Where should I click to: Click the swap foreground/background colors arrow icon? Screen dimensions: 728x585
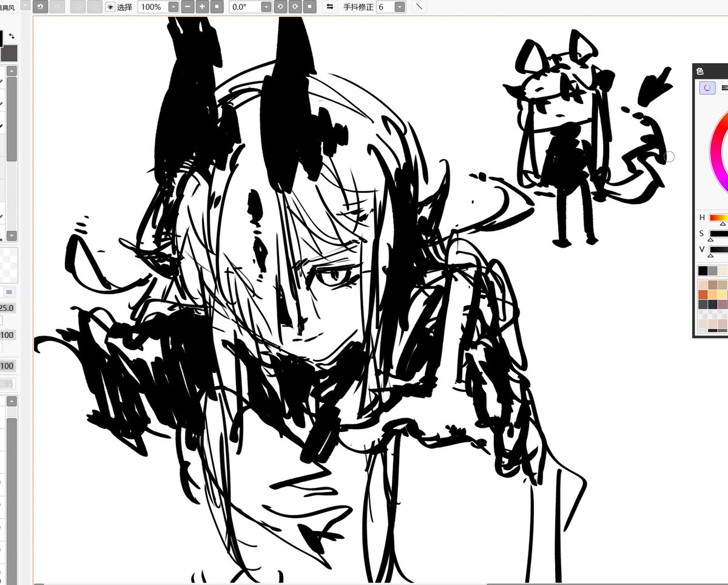point(12,36)
